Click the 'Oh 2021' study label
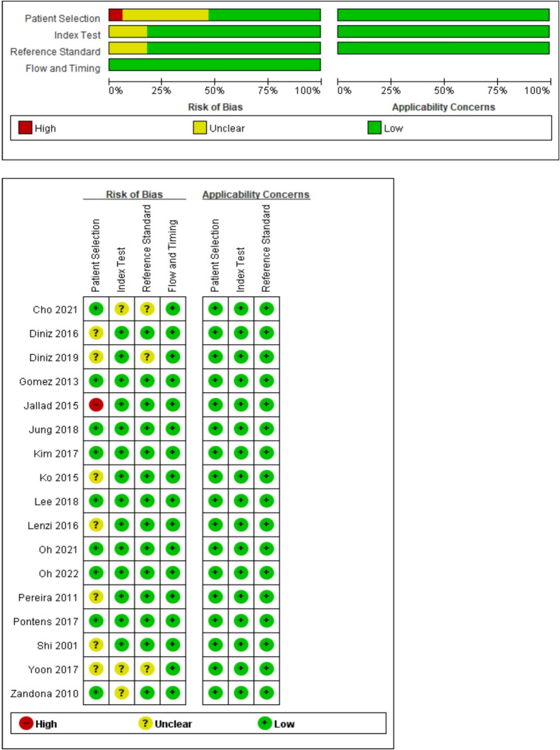Screen dimensions: 560x750 tap(58, 550)
